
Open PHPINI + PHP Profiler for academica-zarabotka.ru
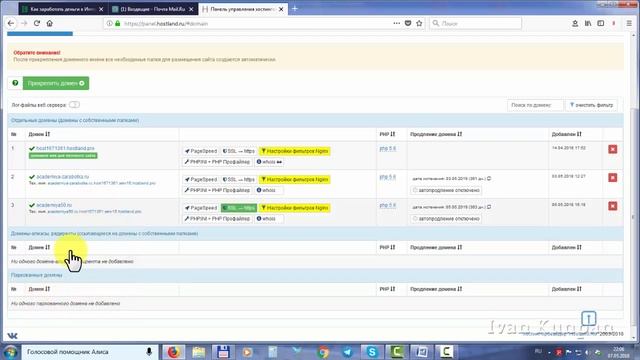pyautogui.click(x=217, y=190)
